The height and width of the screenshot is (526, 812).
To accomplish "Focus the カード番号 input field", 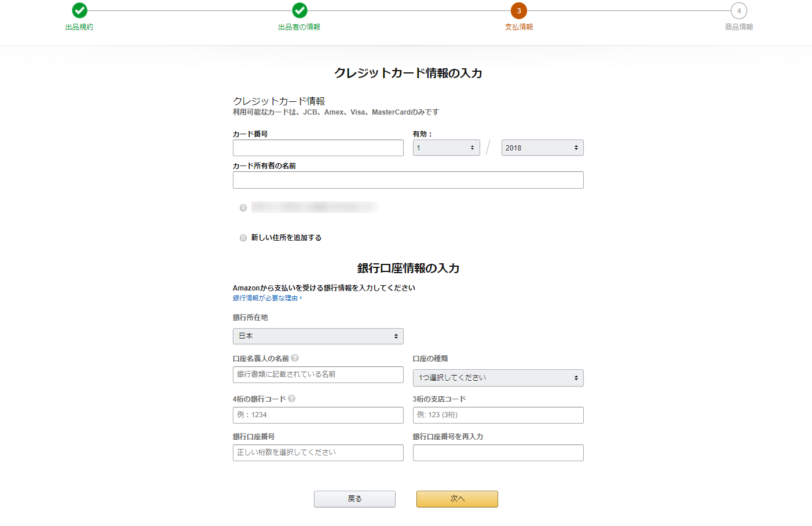I will [x=318, y=148].
